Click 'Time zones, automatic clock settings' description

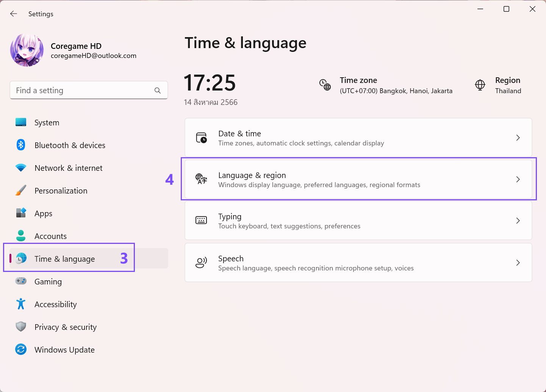[301, 143]
